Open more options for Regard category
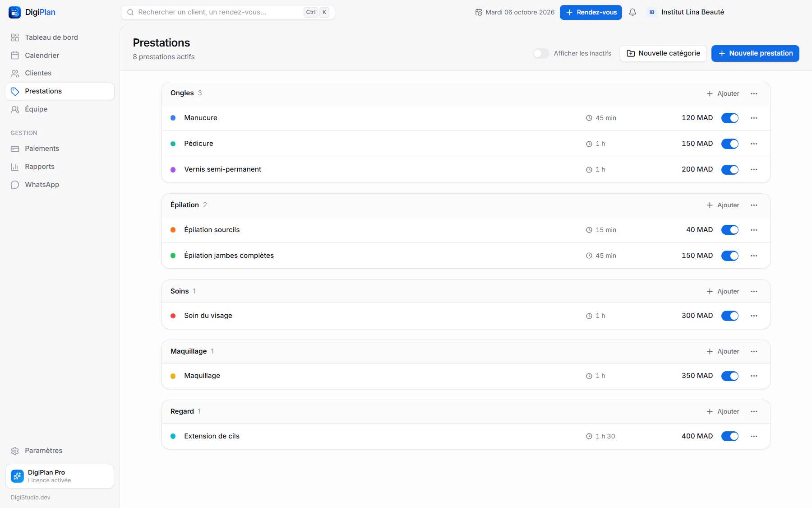 (754, 411)
